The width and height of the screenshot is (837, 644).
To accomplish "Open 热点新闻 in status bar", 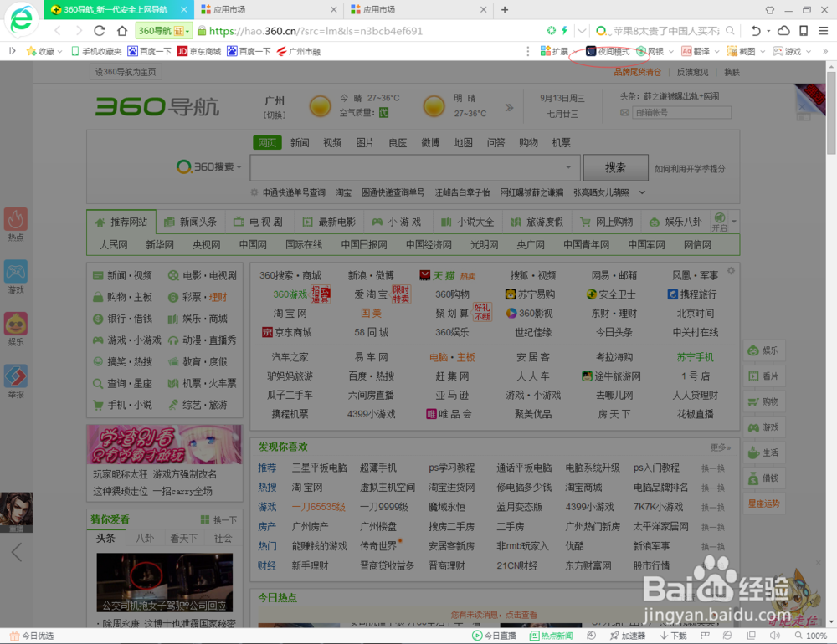I will point(551,636).
